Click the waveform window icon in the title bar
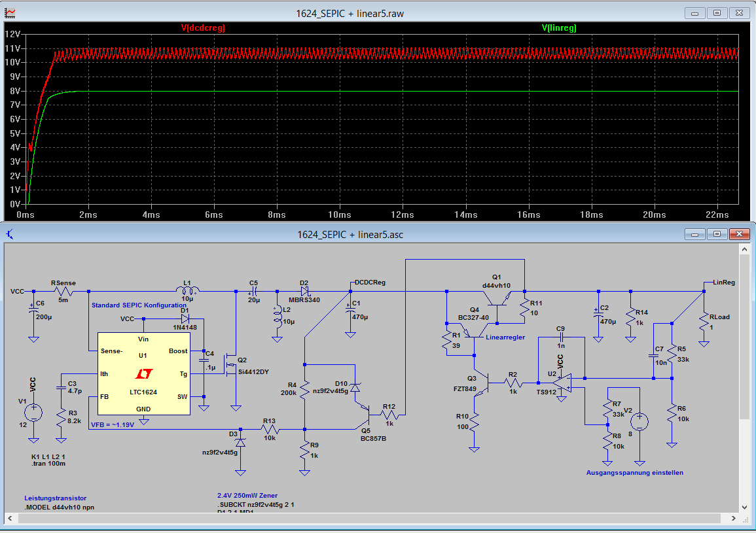 [x=10, y=14]
